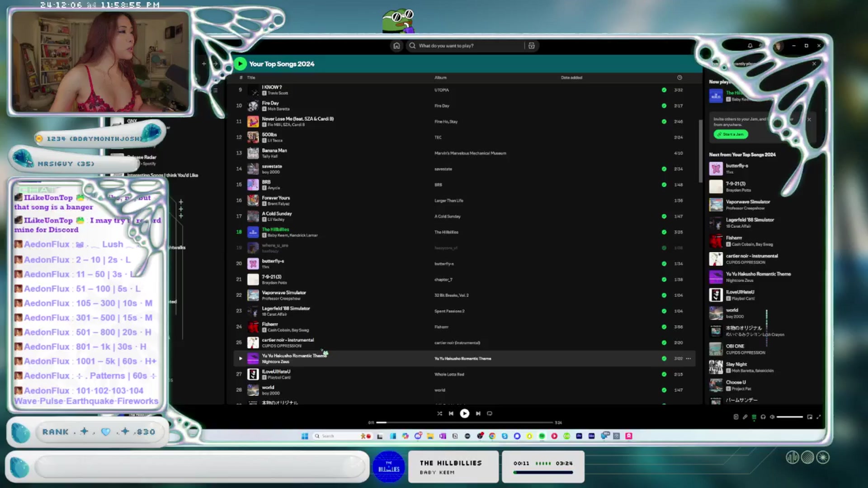Go to Spotify Home via house icon
The image size is (868, 488).
click(x=396, y=46)
